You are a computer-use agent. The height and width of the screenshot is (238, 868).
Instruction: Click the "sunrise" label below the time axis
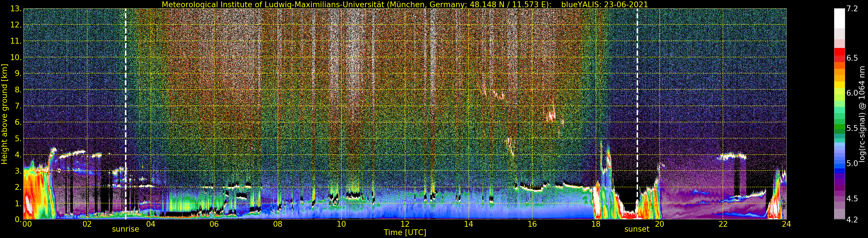point(125,229)
